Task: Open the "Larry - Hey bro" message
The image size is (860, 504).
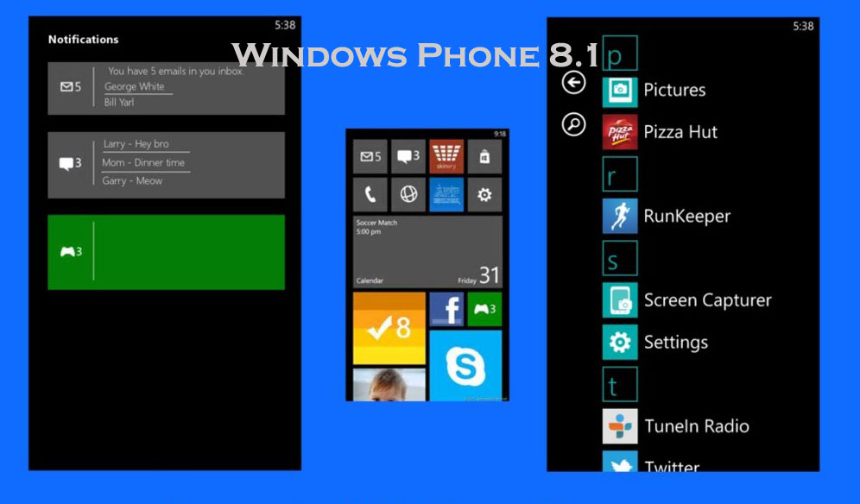Action: click(136, 144)
